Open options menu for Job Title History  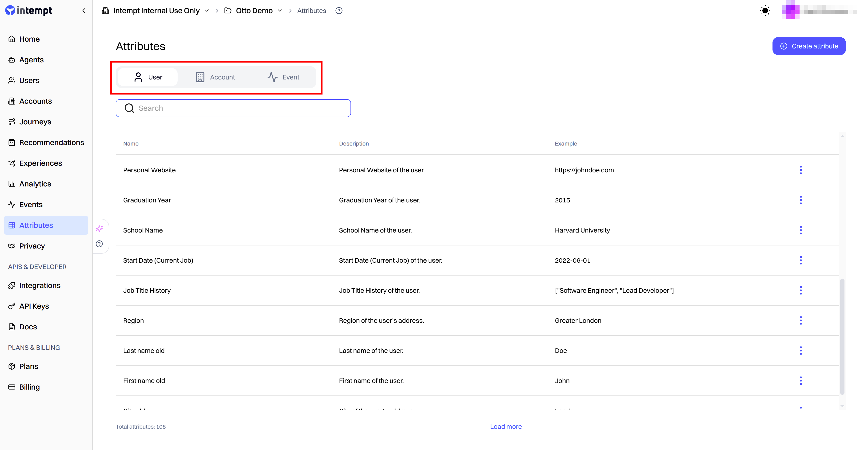point(801,290)
